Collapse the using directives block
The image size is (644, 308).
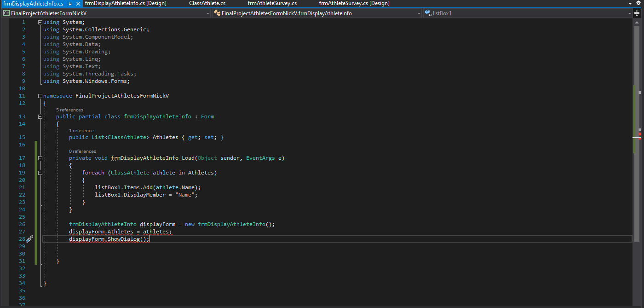tap(40, 22)
